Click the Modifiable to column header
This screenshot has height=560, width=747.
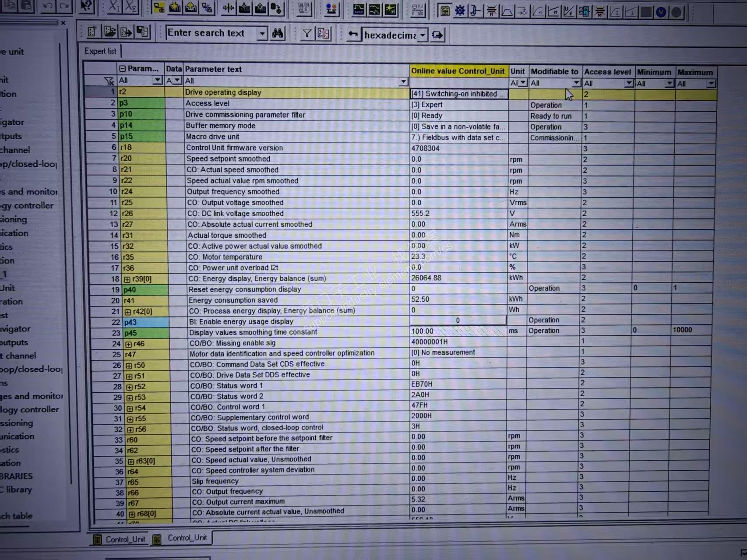pyautogui.click(x=555, y=71)
